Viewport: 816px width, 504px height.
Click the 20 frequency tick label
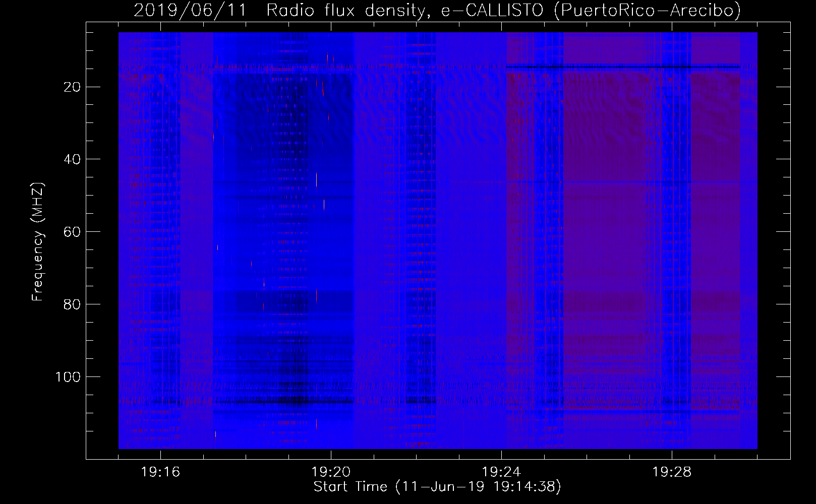pyautogui.click(x=73, y=87)
